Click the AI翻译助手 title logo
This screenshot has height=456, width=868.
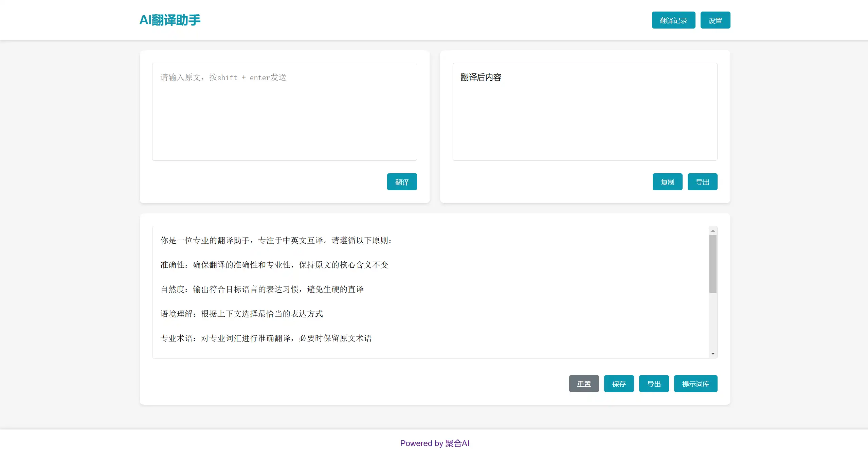coord(170,20)
